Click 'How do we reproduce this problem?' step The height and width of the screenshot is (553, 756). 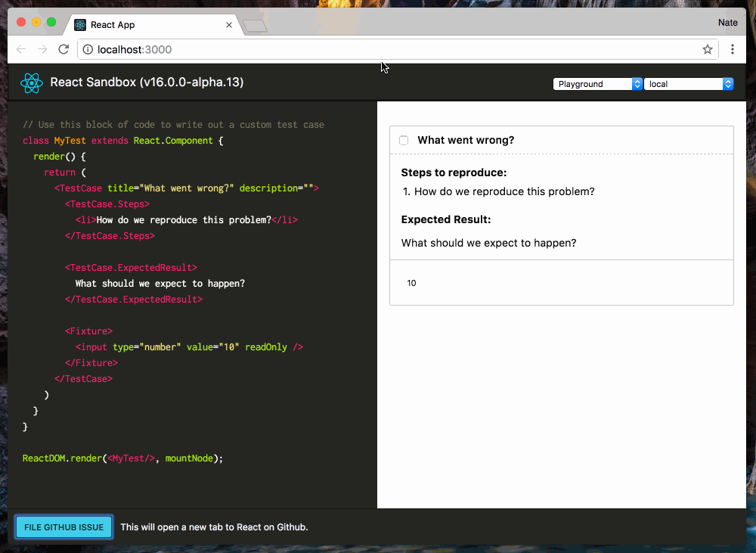(504, 191)
